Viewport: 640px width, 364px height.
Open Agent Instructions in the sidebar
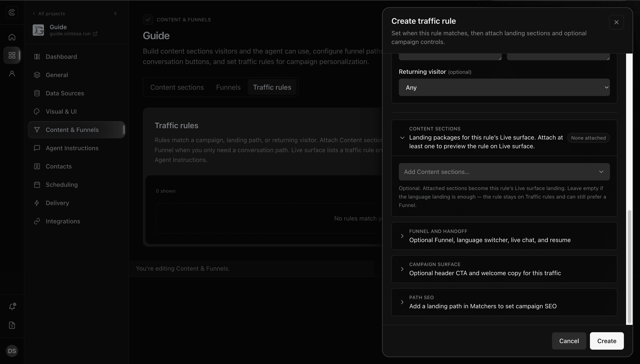tap(76, 148)
